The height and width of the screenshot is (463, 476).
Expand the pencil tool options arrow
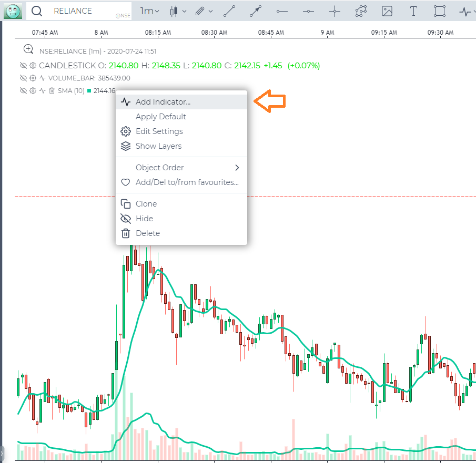211,11
